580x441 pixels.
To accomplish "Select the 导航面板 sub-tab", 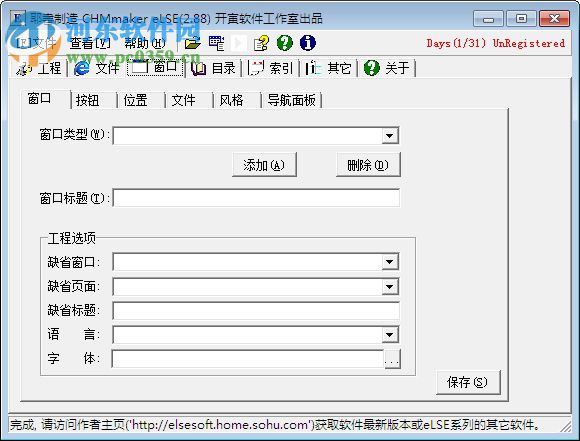I will pyautogui.click(x=291, y=100).
